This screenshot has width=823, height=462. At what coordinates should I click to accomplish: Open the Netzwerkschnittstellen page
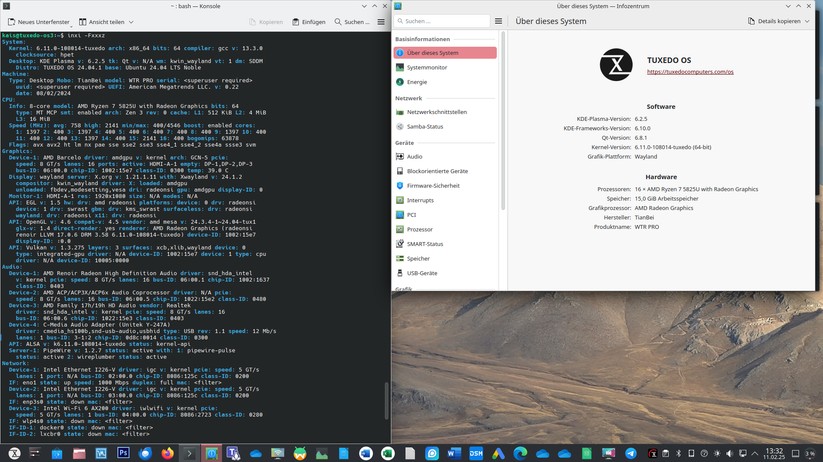pyautogui.click(x=436, y=112)
